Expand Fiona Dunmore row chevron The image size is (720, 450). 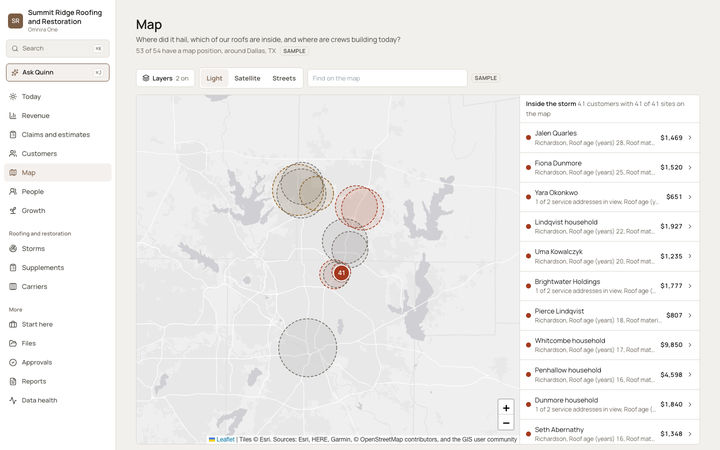click(x=690, y=167)
